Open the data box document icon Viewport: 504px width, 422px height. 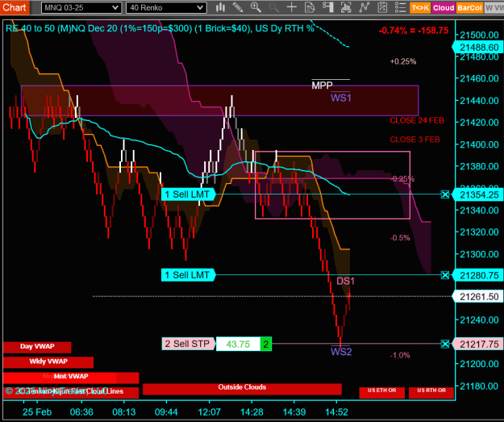click(x=310, y=7)
